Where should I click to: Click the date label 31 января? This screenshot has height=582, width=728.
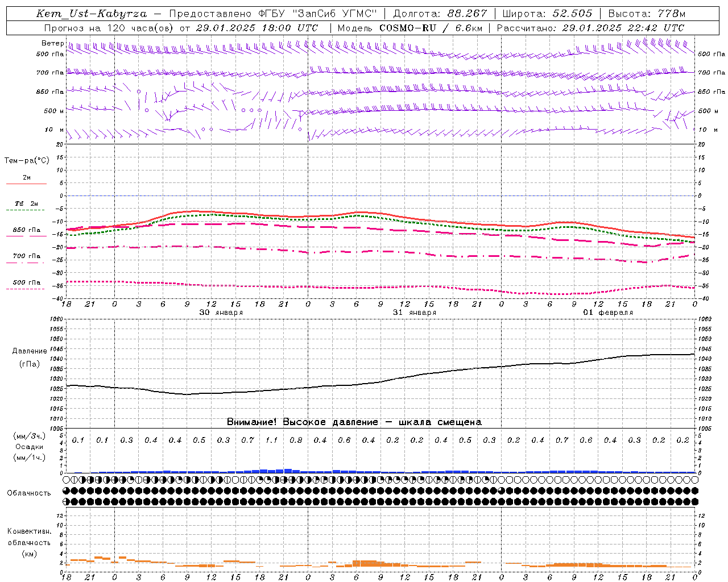pyautogui.click(x=415, y=313)
